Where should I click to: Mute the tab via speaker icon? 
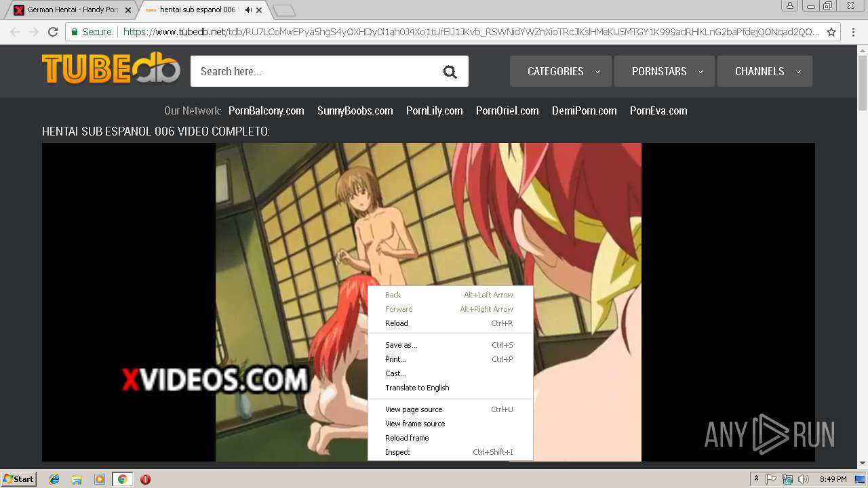tap(248, 10)
